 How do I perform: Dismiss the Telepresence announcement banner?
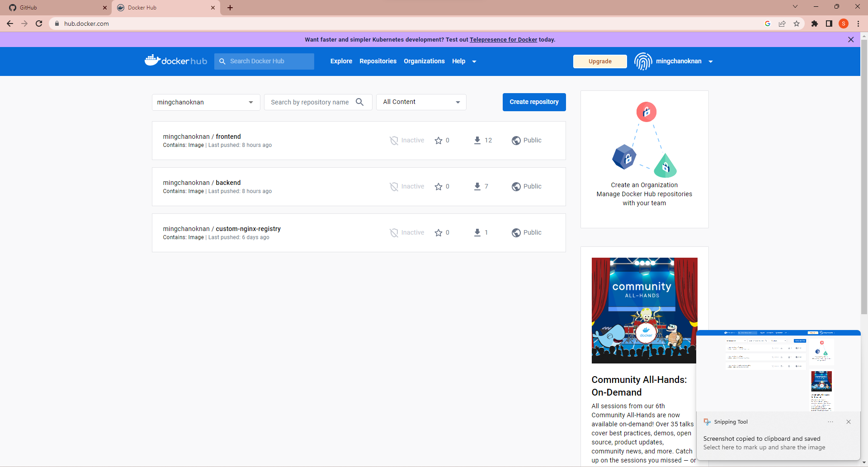pos(851,39)
